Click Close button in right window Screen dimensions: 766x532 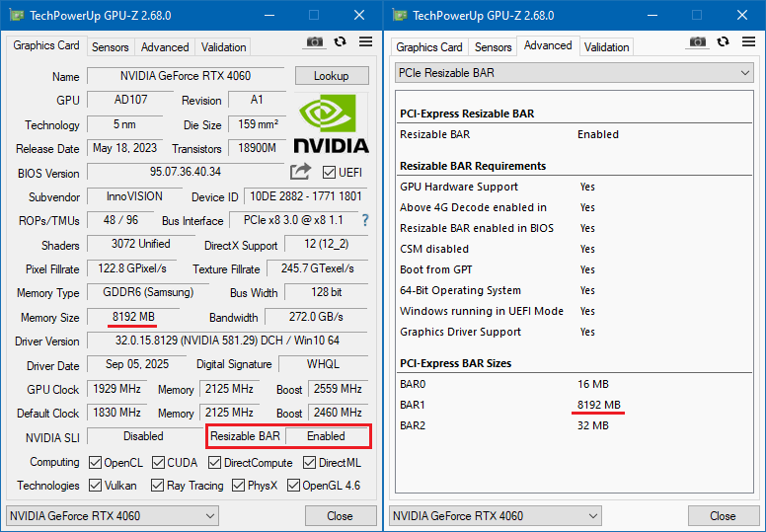pos(724,516)
